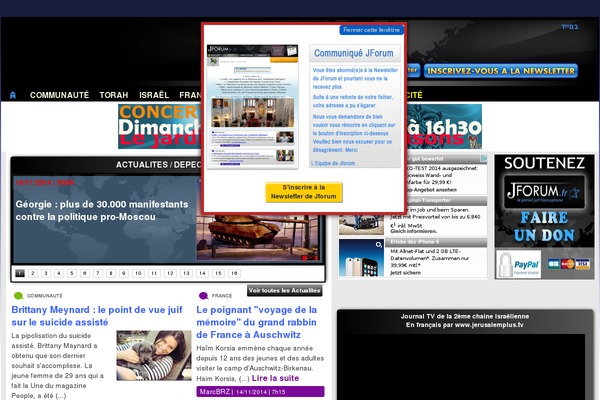This screenshot has height=400, width=600.
Task: Select slideshow page 4
Action: (59, 273)
